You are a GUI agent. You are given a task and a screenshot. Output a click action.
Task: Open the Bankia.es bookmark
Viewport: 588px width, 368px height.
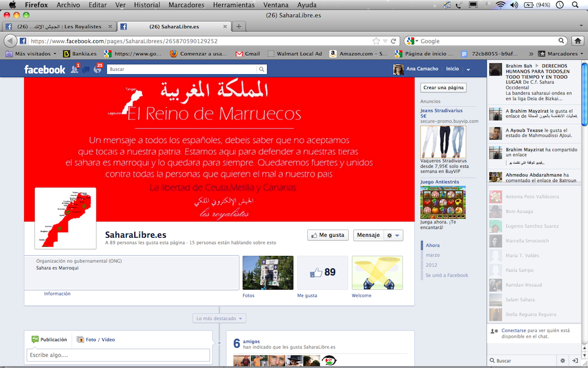80,54
